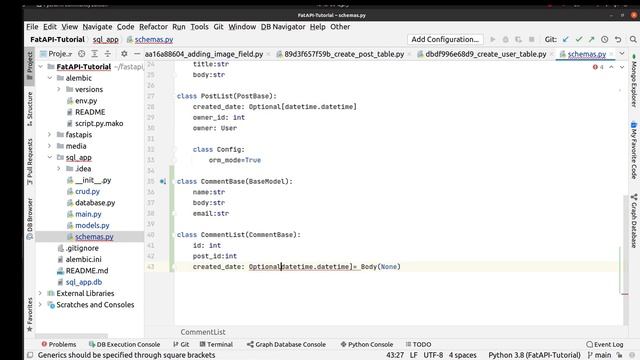Image resolution: width=640 pixels, height=360 pixels.
Task: Open Graph Database side panel
Action: [634, 221]
